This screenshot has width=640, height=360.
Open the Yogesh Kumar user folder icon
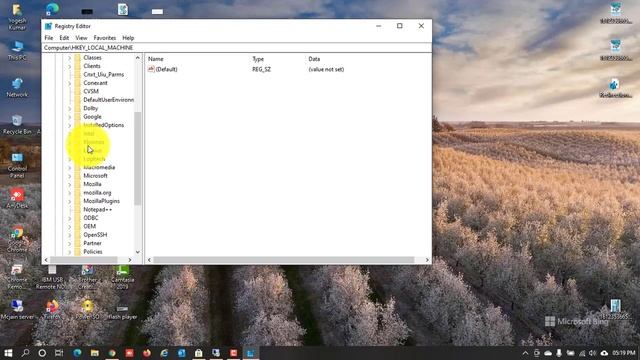(17, 17)
